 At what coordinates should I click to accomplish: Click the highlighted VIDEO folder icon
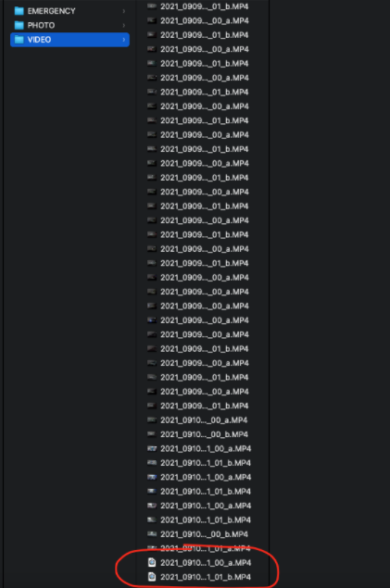point(19,40)
